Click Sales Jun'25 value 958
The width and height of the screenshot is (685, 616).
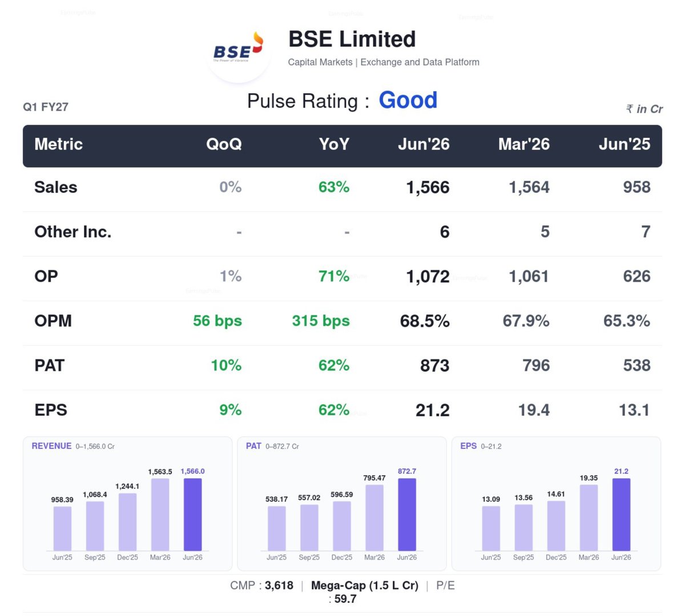[636, 188]
